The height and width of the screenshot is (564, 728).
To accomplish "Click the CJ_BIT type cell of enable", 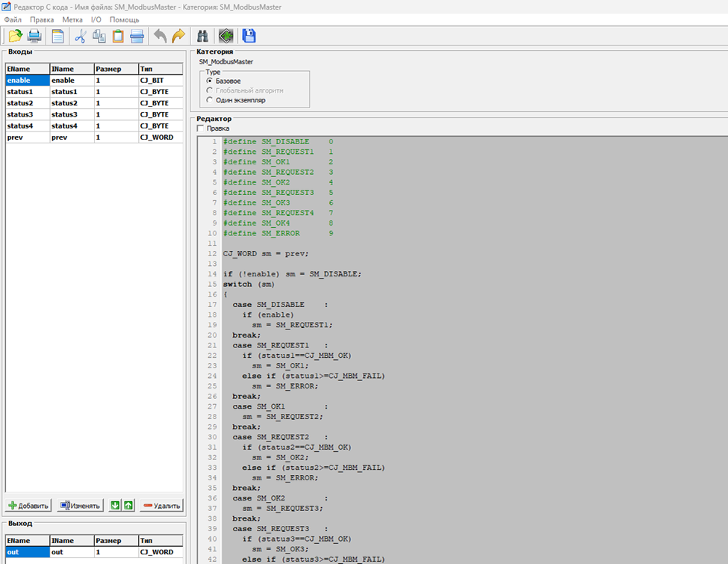I will pyautogui.click(x=161, y=81).
